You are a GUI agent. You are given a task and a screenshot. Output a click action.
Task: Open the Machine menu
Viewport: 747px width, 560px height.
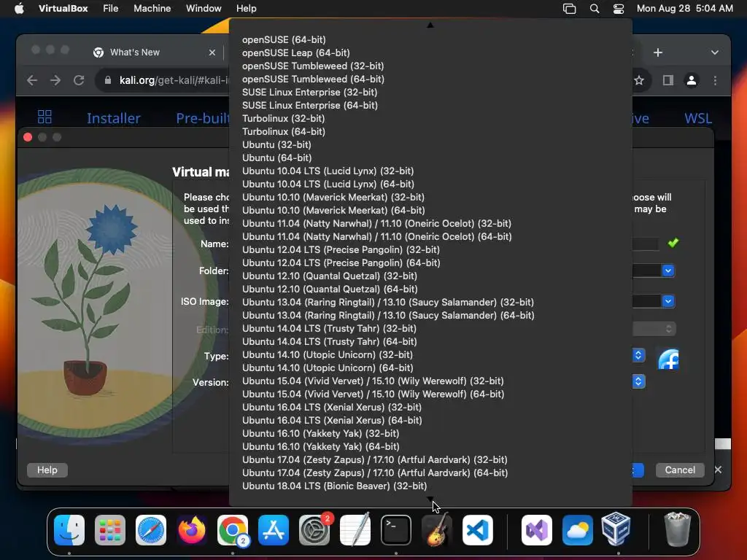point(152,8)
